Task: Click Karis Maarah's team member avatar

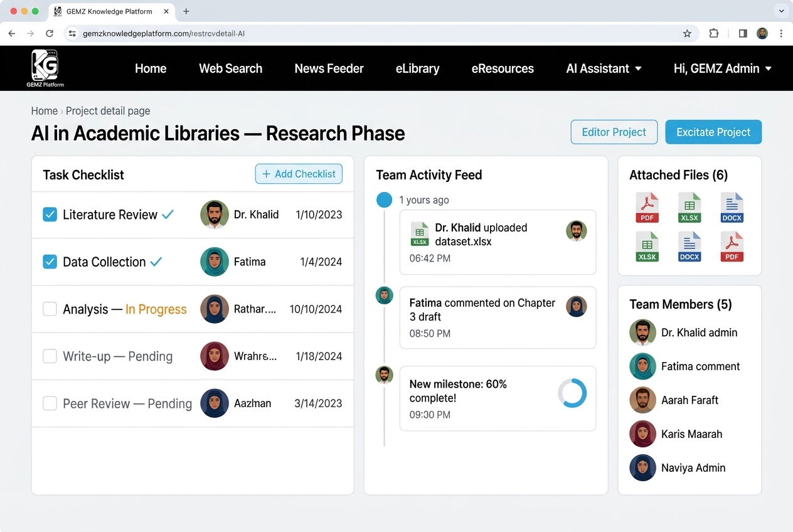Action: pyautogui.click(x=642, y=434)
